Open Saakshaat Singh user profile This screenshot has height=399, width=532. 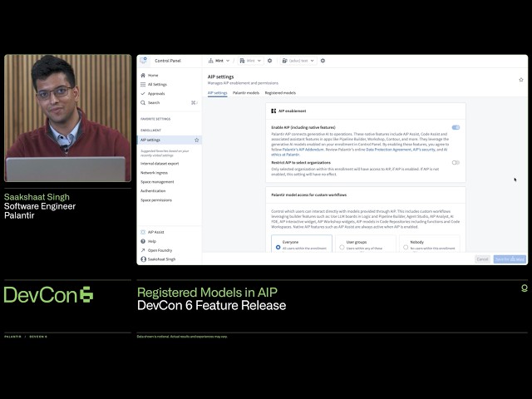click(158, 259)
